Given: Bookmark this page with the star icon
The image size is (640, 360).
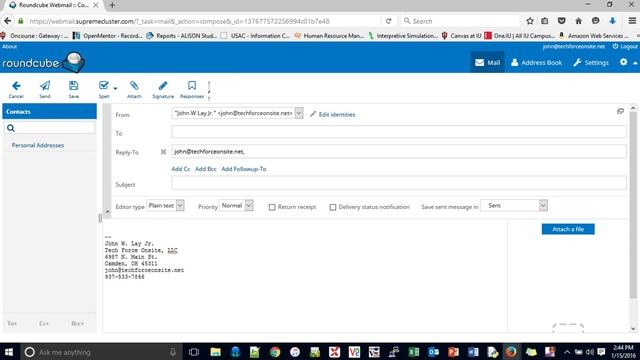Looking at the screenshot, I should pos(530,21).
